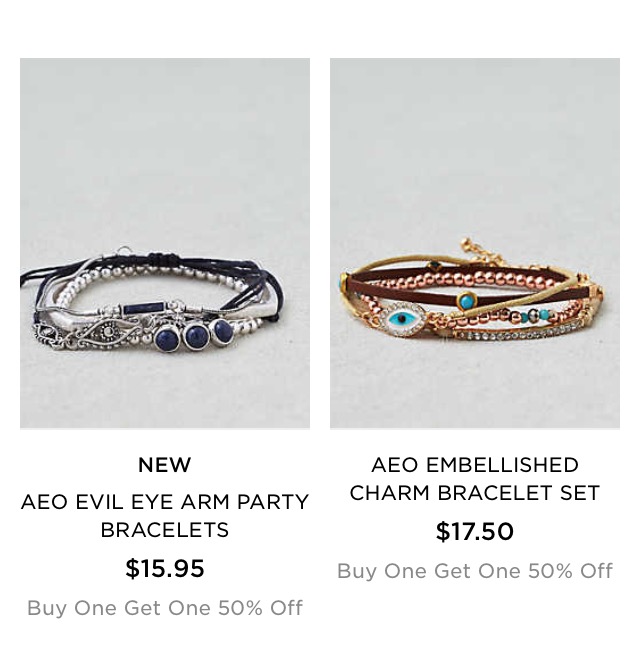Click the promo text under the $15.95 price

point(165,608)
